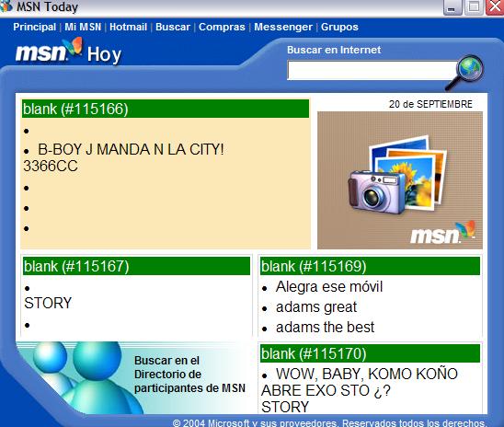Click the MSN Today title bar icon
The width and height of the screenshot is (504, 427).
click(6, 6)
